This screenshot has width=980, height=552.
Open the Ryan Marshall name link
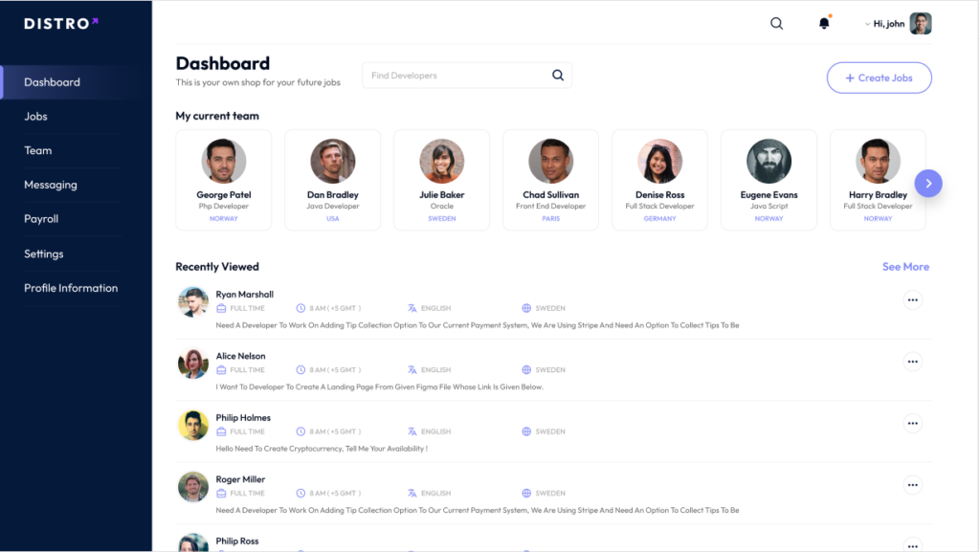[244, 294]
